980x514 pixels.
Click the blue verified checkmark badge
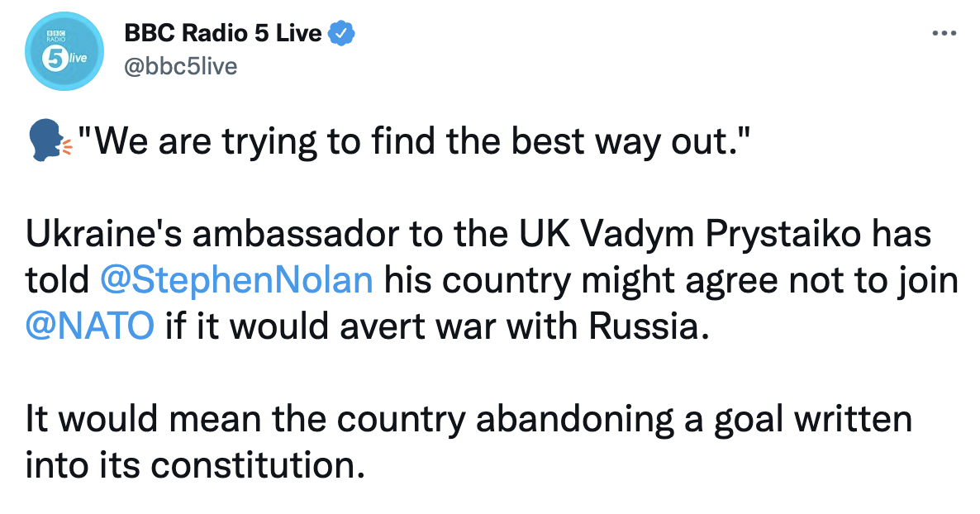point(342,33)
